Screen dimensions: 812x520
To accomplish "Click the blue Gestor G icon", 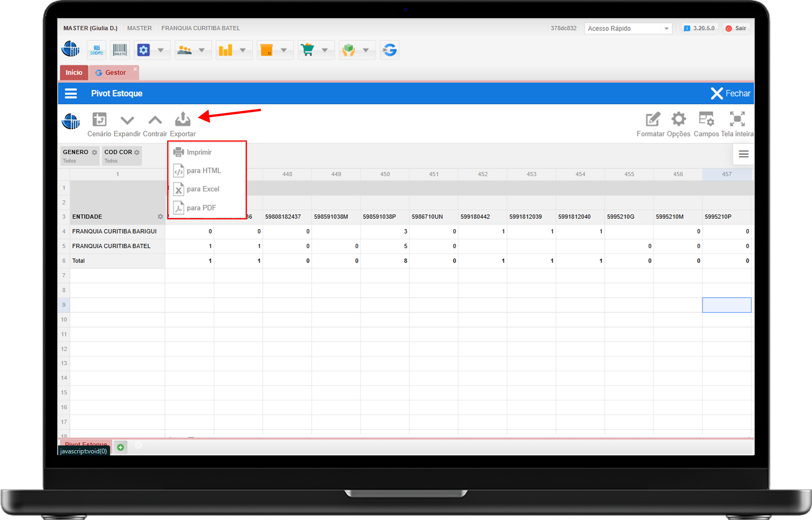I will tap(389, 50).
